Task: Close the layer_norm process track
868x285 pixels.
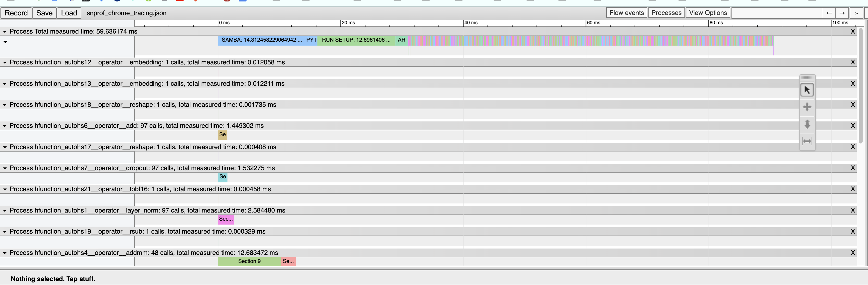Action: (x=853, y=210)
